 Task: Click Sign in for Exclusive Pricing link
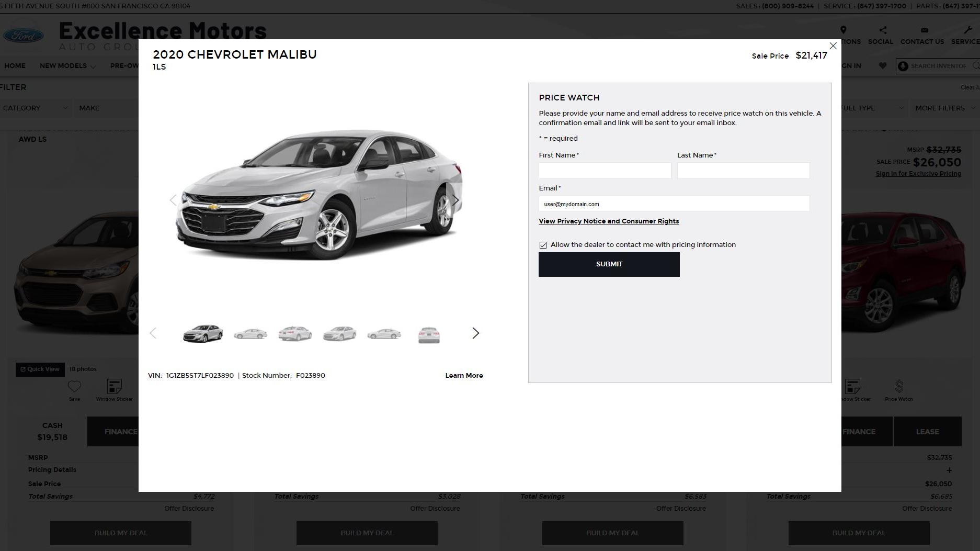918,174
